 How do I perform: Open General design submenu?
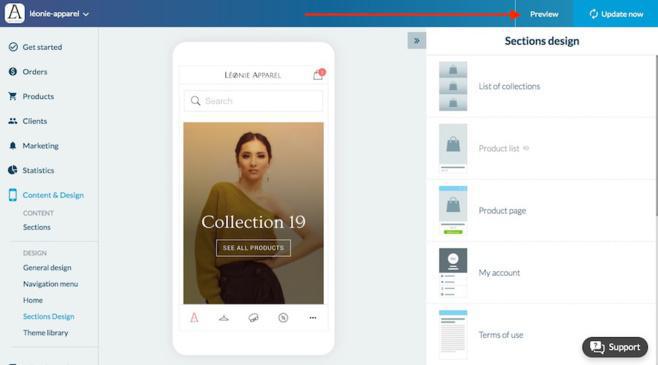[x=47, y=268]
